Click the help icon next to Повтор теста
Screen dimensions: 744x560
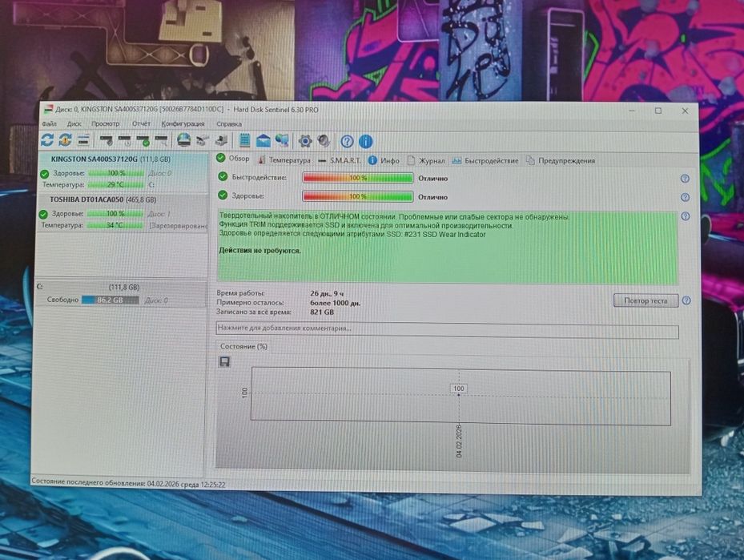(686, 301)
